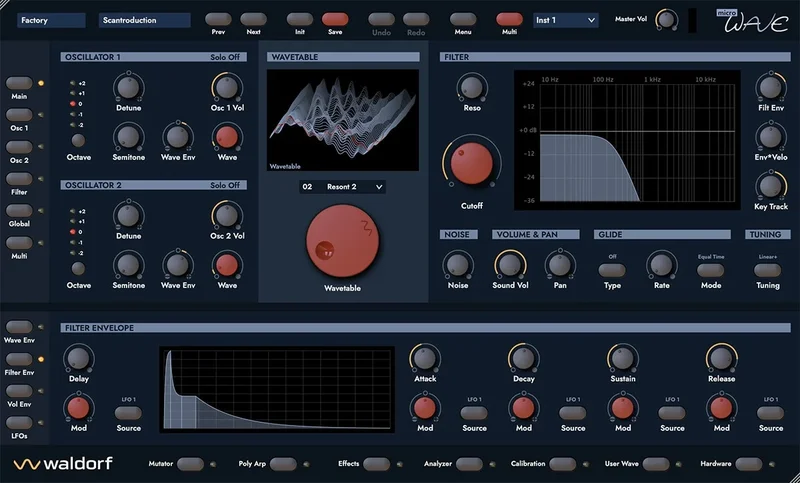
Task: Click the red Save button
Action: (335, 19)
